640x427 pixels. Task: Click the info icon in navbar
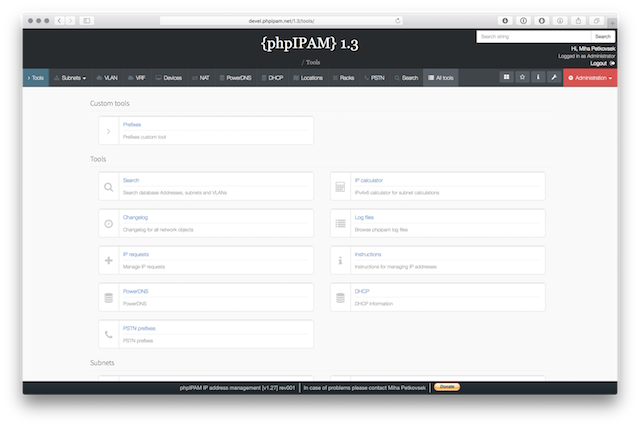point(538,77)
